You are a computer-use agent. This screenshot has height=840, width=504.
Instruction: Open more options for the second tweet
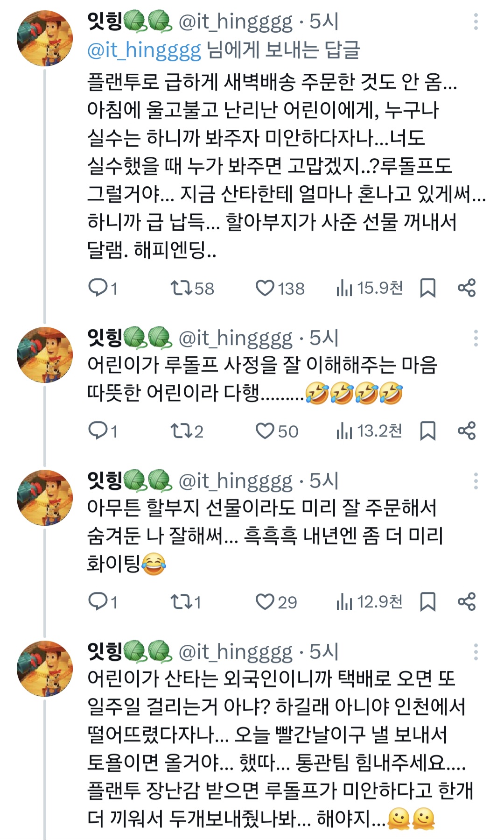click(476, 338)
